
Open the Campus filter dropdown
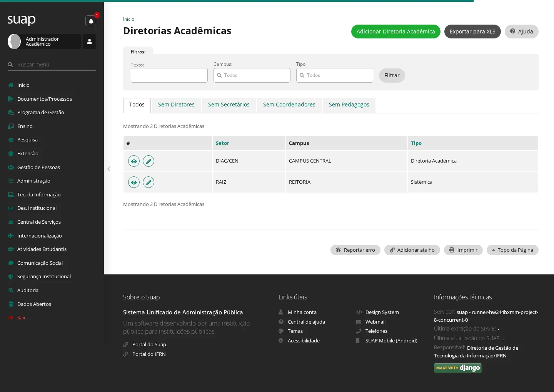(252, 75)
